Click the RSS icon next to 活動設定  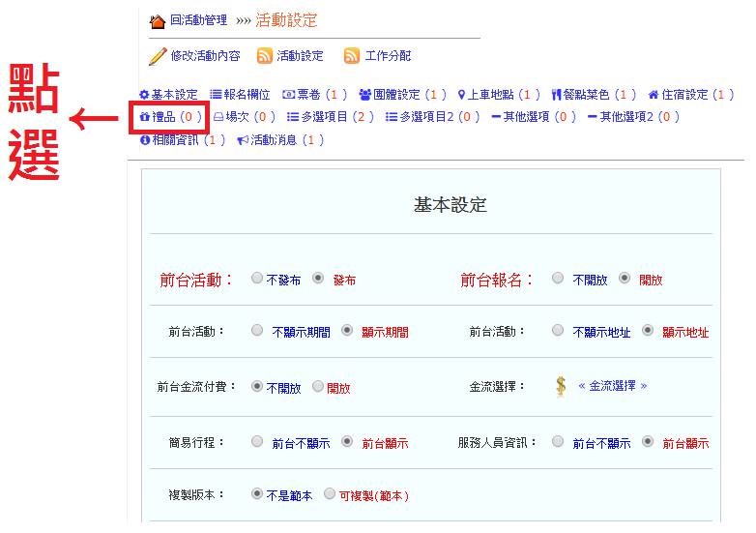(265, 56)
